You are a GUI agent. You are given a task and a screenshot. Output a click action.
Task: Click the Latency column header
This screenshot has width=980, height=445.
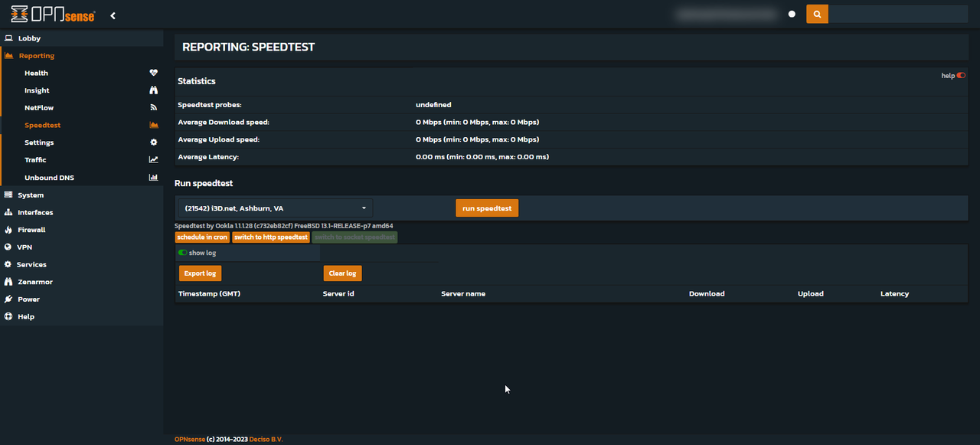point(895,293)
